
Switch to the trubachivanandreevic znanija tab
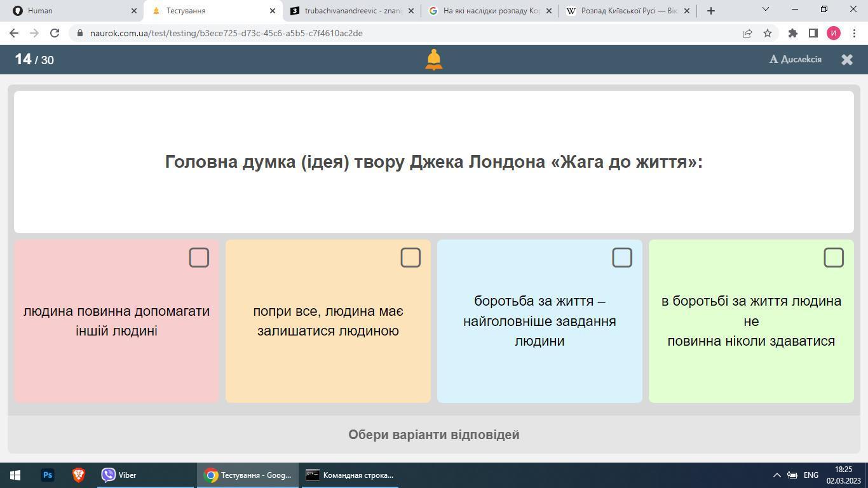(x=351, y=11)
